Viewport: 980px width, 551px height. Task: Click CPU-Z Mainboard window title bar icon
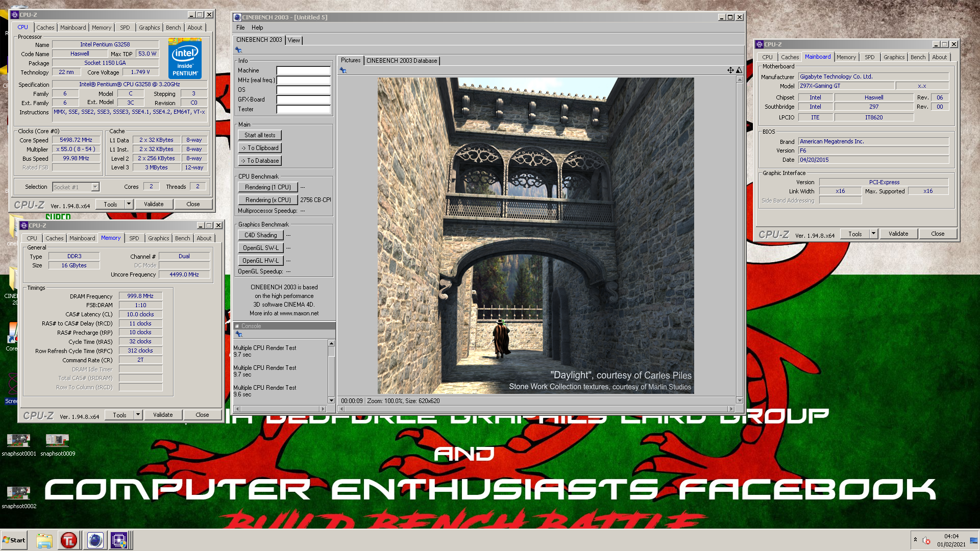(759, 44)
